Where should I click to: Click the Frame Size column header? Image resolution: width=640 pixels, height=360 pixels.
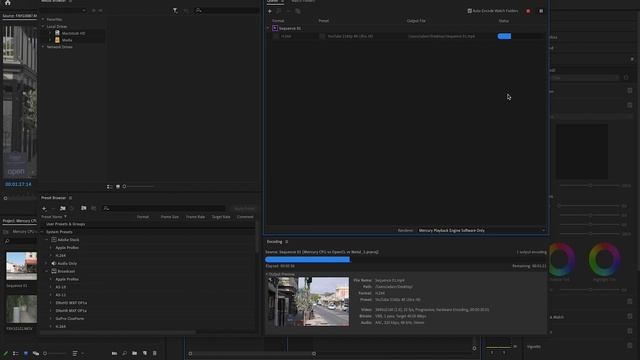(169, 217)
